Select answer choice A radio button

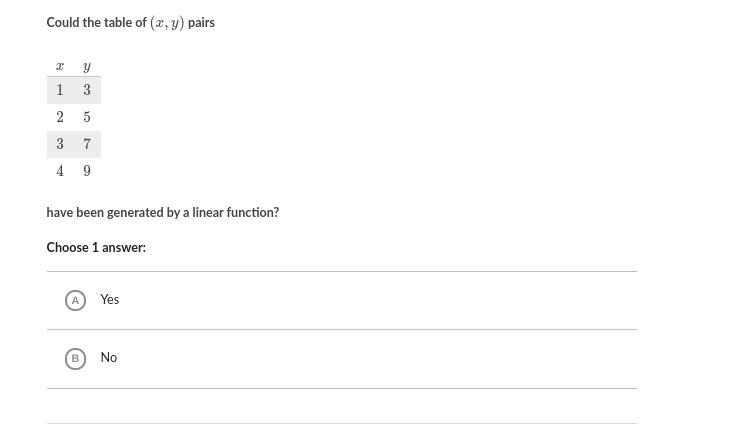point(75,300)
